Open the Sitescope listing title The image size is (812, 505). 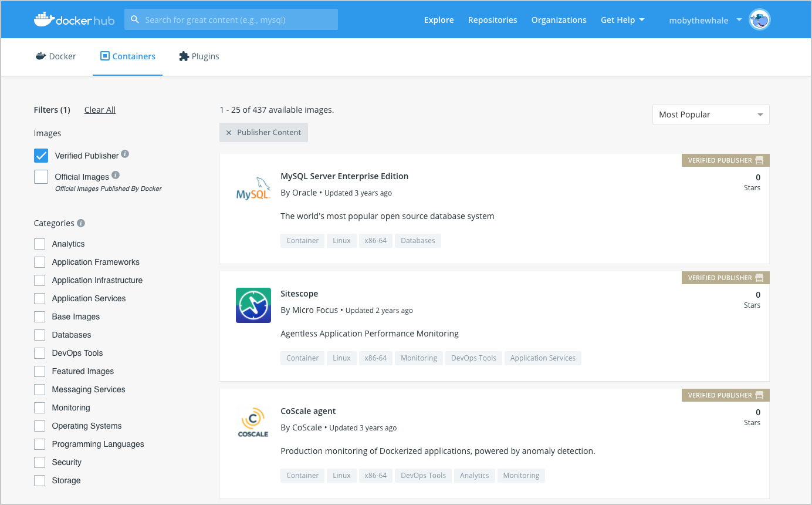click(x=299, y=294)
